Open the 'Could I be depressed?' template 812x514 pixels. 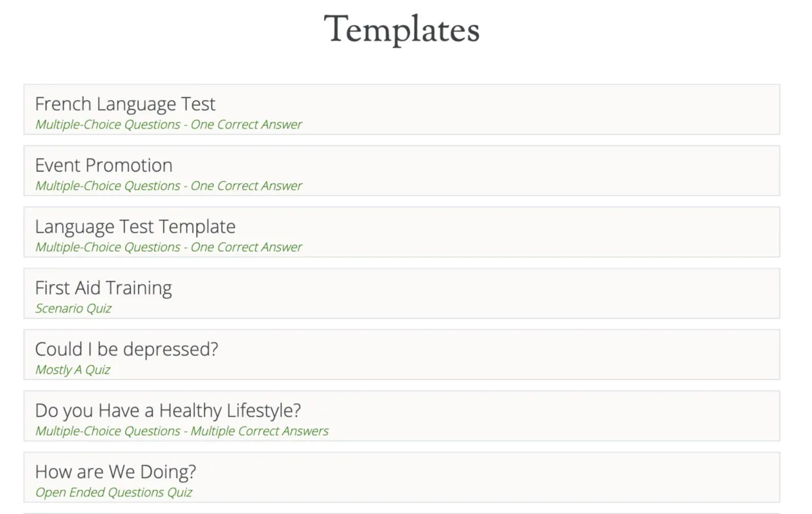127,350
